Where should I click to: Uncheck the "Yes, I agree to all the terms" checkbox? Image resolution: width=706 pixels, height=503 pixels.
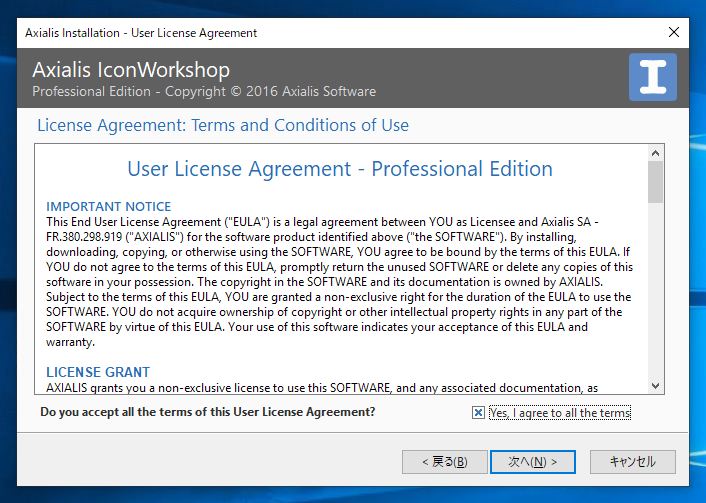tap(478, 412)
